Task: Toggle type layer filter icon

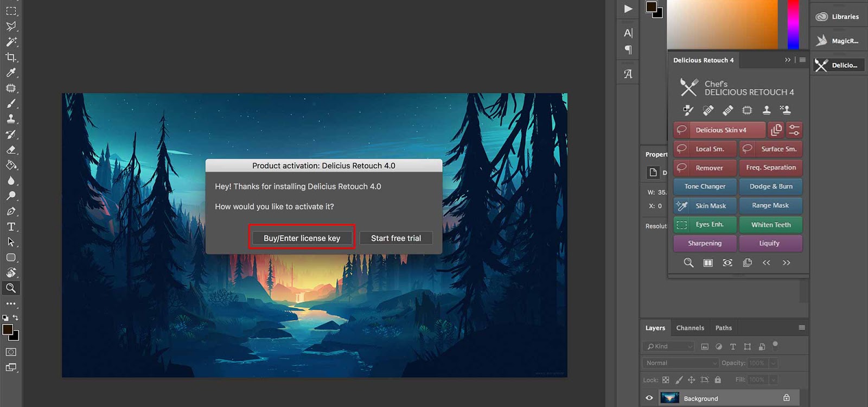Action: [x=733, y=346]
